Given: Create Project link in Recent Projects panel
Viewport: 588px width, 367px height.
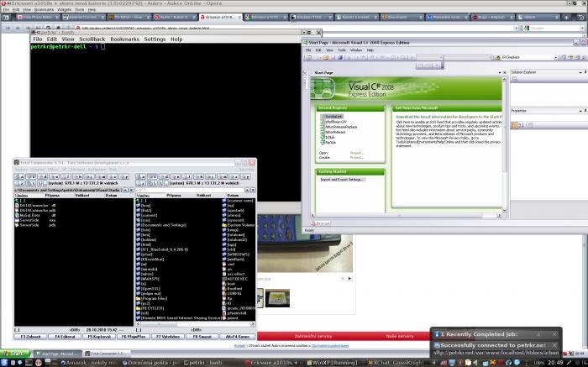Looking at the screenshot, I should coord(357,157).
